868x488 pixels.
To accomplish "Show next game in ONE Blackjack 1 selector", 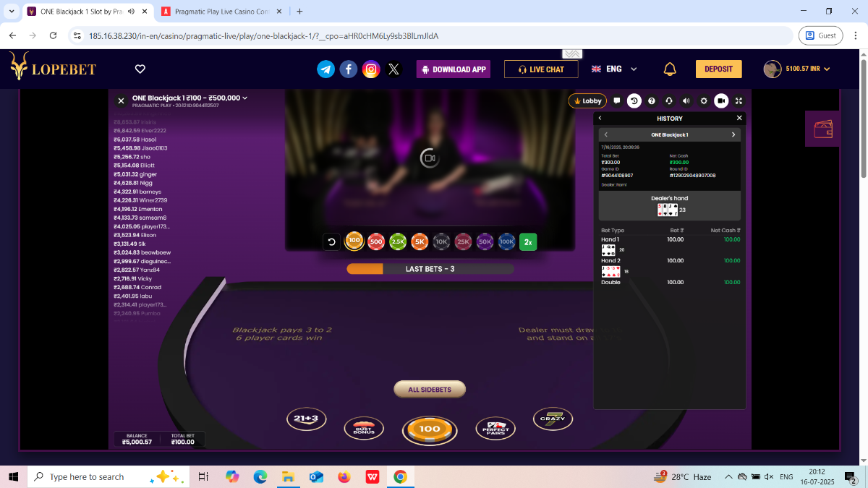I will pyautogui.click(x=733, y=134).
